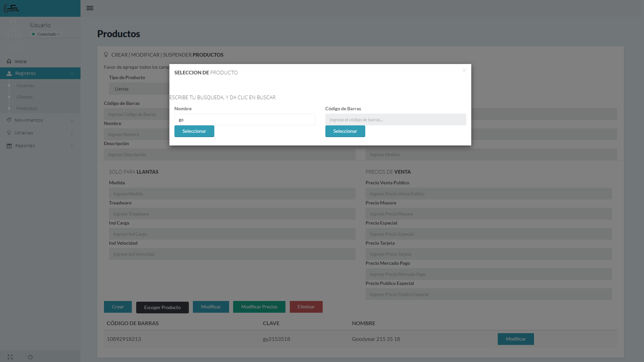Close the Seleccion de Producto dialog
Image resolution: width=644 pixels, height=362 pixels.
pyautogui.click(x=464, y=70)
